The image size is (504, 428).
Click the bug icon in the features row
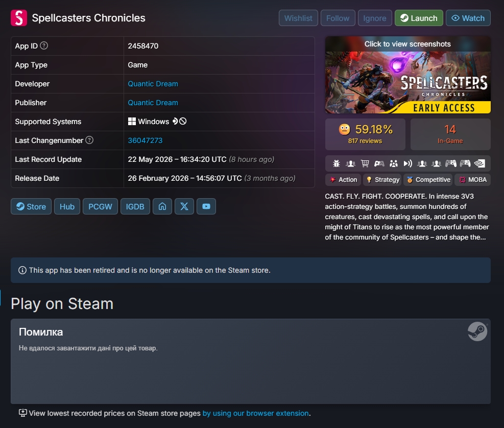[336, 163]
